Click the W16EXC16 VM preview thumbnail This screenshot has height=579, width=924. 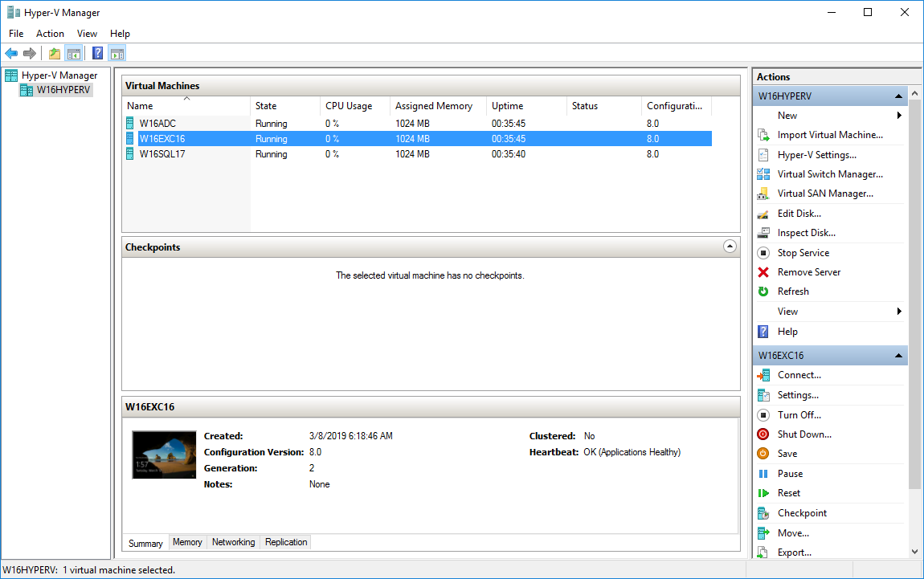click(x=164, y=455)
